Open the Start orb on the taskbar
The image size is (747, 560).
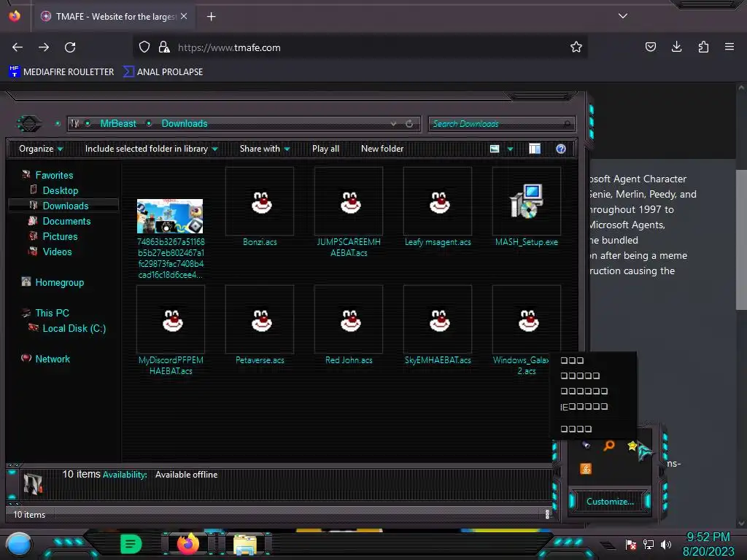(19, 545)
